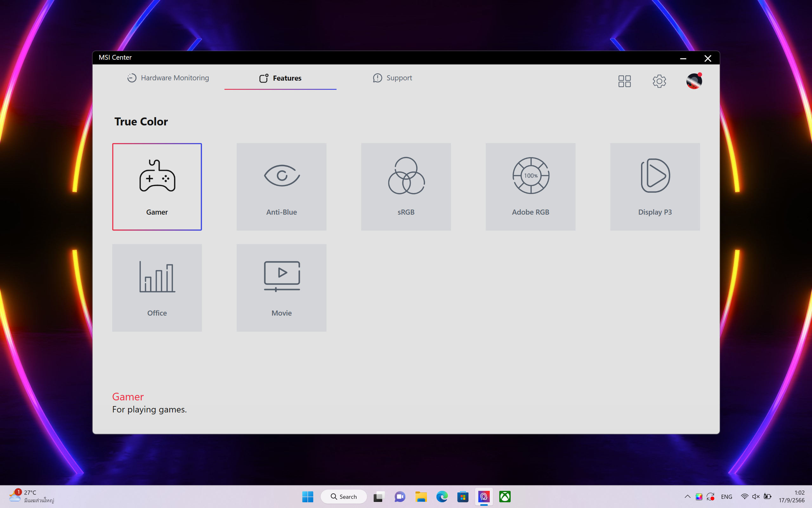This screenshot has height=508, width=812.
Task: Open the weather widget showing 27°C
Action: click(x=32, y=496)
